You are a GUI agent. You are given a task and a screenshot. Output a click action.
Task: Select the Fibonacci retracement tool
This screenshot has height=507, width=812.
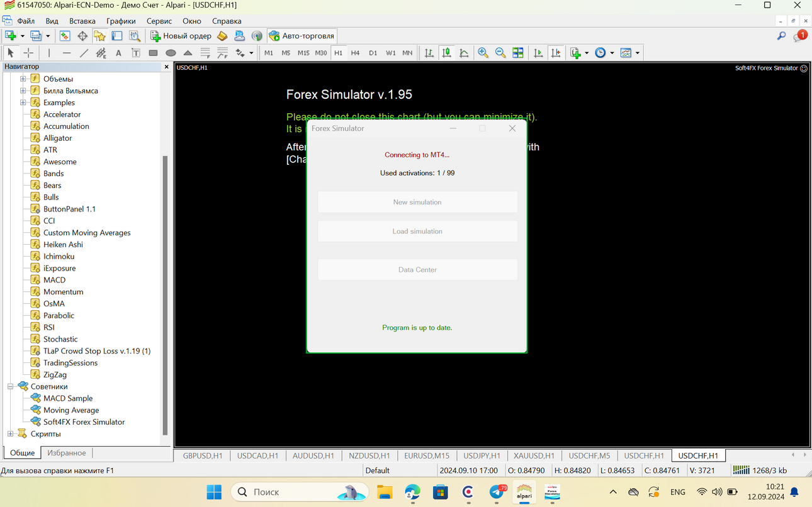click(205, 53)
